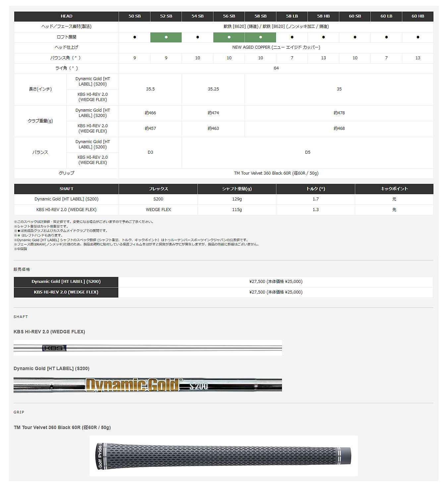Click the green loft cell under 56 SB

(x=229, y=37)
